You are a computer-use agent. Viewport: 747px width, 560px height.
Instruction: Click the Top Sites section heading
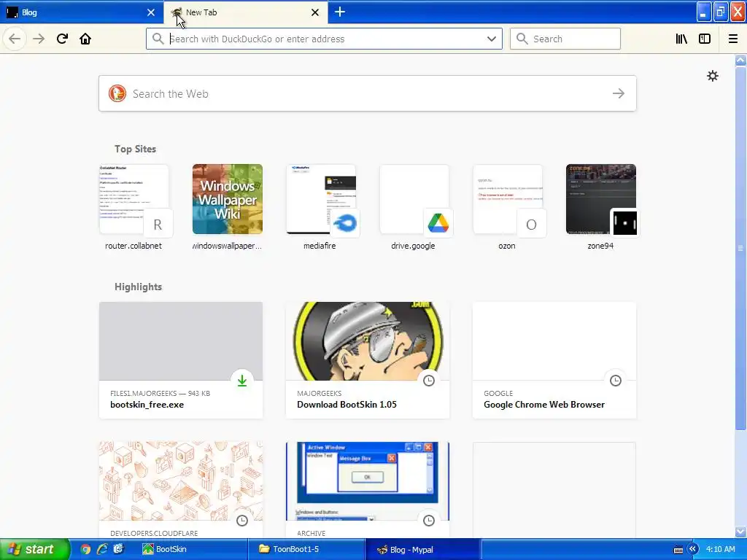[135, 149]
